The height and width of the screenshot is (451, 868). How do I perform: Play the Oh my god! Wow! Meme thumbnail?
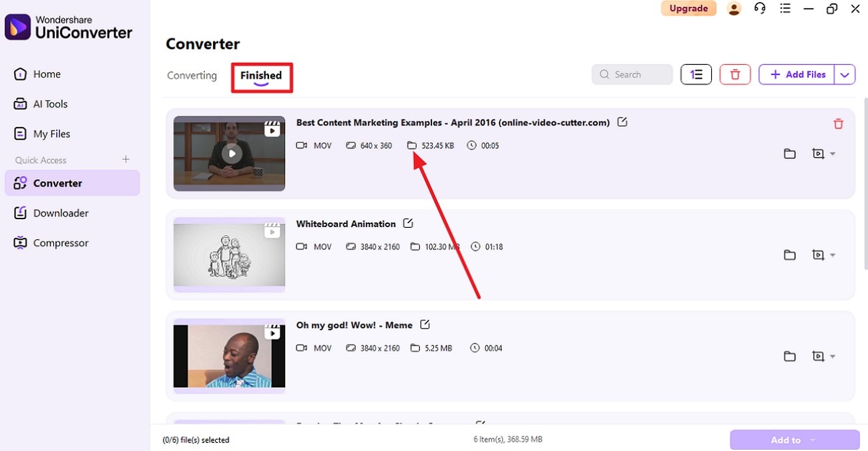[x=229, y=356]
